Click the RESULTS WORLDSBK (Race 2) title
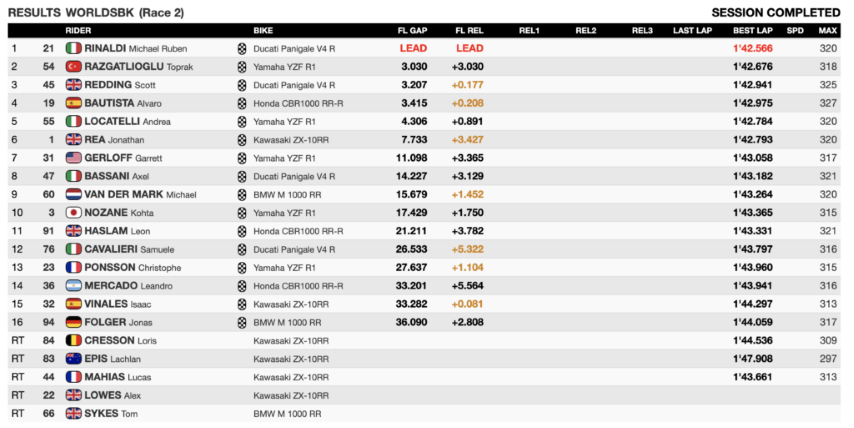The height and width of the screenshot is (428, 854). [96, 13]
